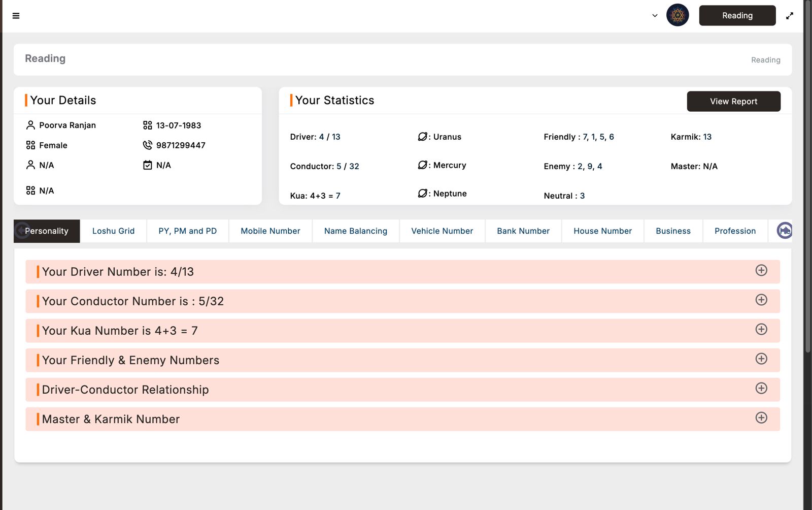Expand Your Conductor Number 5/32 section
This screenshot has height=510, width=812.
[x=761, y=300]
